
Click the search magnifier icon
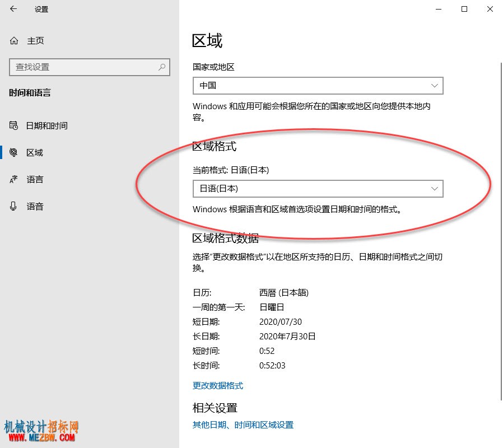[x=162, y=67]
